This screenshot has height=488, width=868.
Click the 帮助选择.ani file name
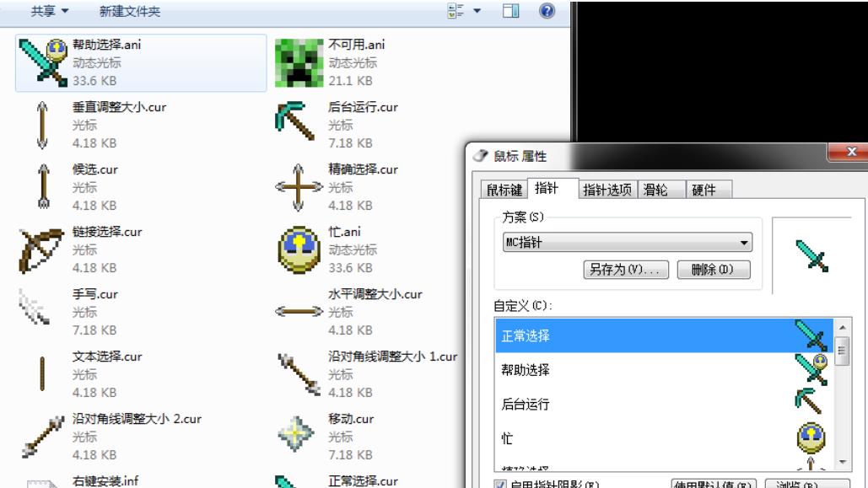(x=107, y=45)
